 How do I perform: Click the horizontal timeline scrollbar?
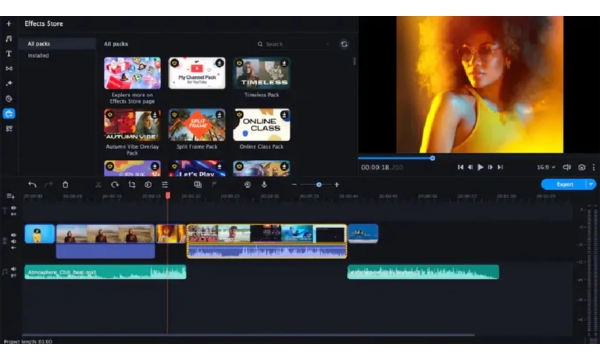[249, 335]
